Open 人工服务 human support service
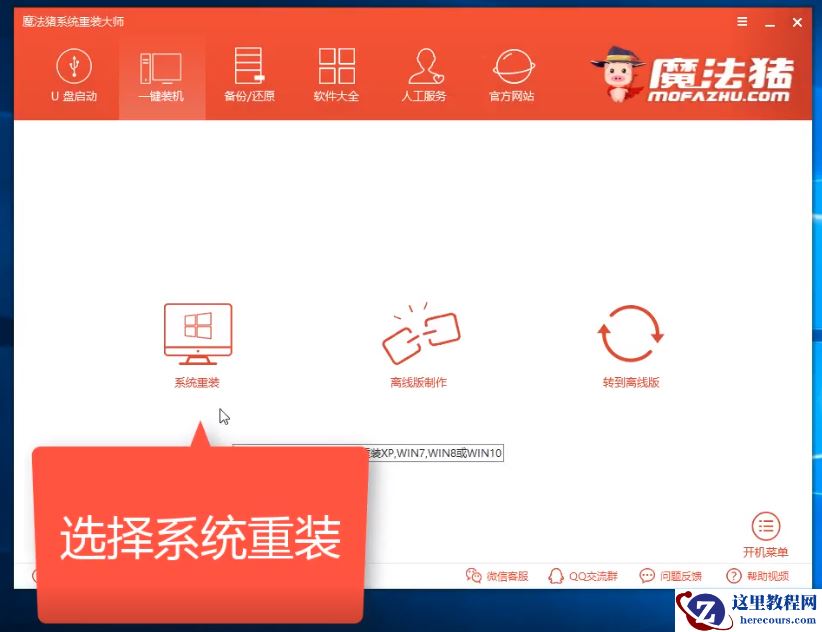 424,77
